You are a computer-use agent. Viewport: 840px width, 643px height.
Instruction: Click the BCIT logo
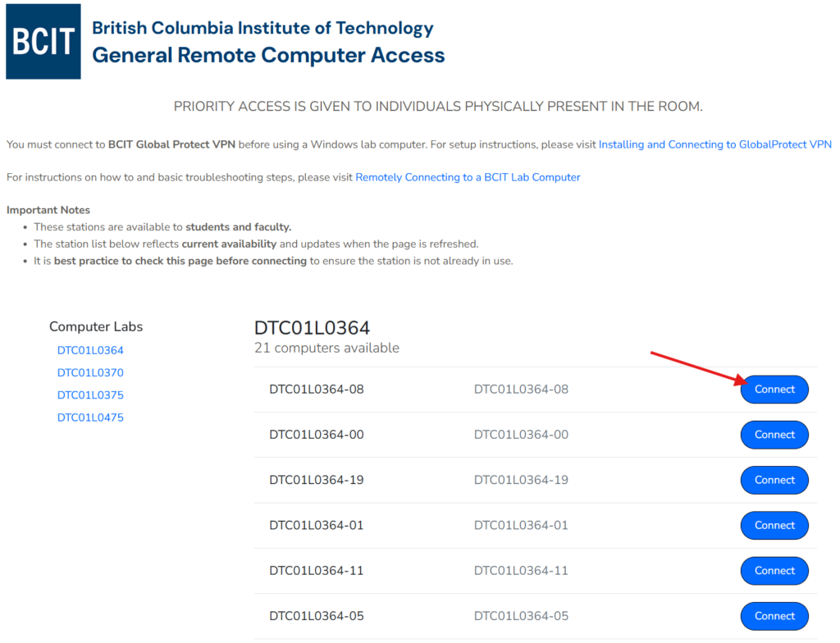(x=43, y=42)
